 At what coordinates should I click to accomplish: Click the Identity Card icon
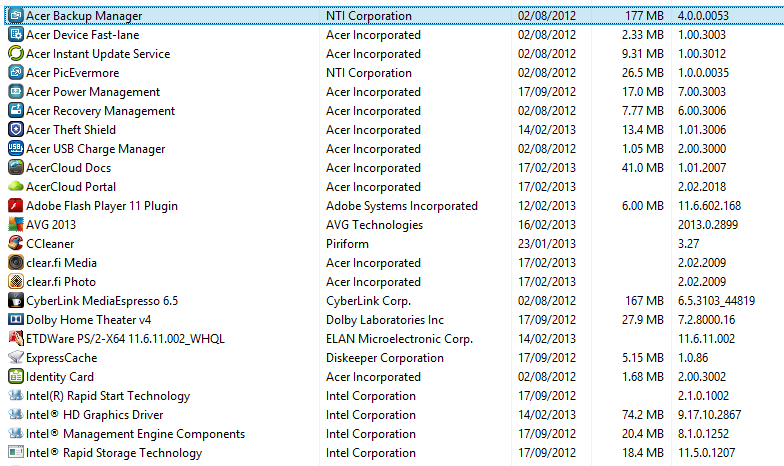[x=16, y=376]
